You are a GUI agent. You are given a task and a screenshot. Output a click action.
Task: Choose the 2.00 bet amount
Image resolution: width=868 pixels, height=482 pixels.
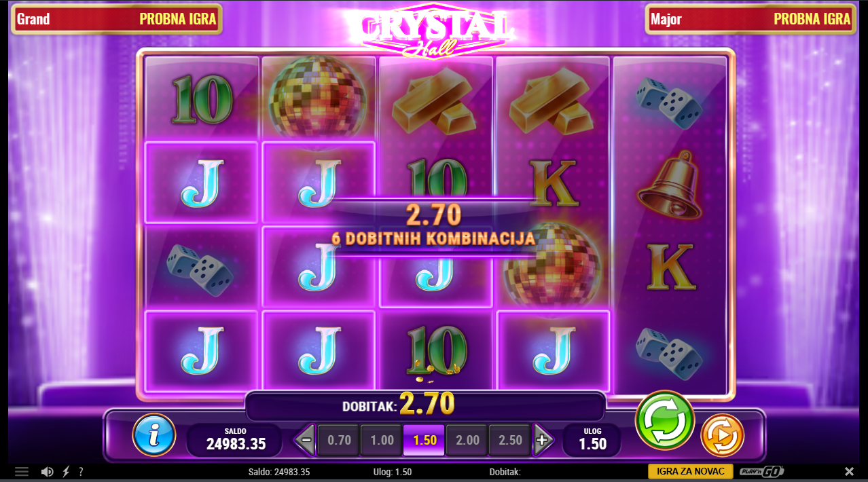click(x=467, y=440)
